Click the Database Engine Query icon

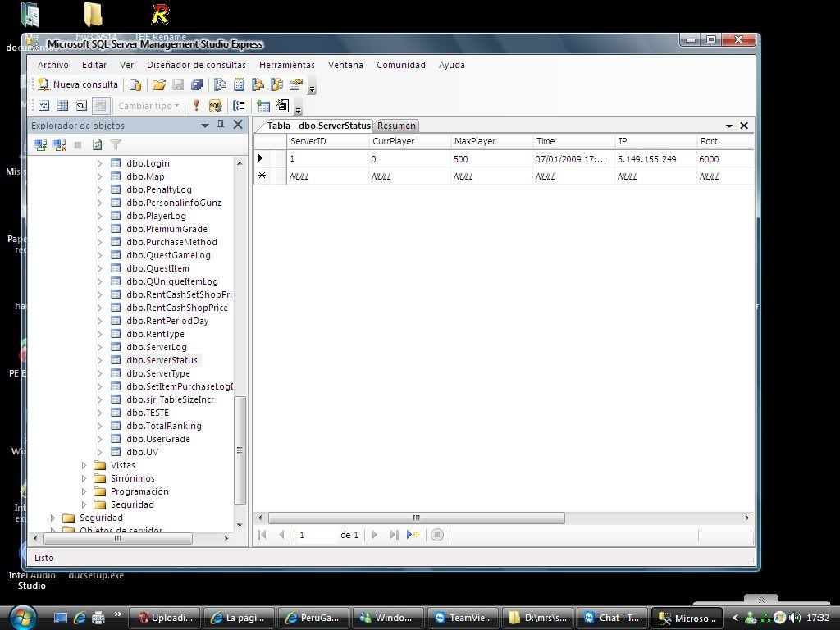pos(135,84)
